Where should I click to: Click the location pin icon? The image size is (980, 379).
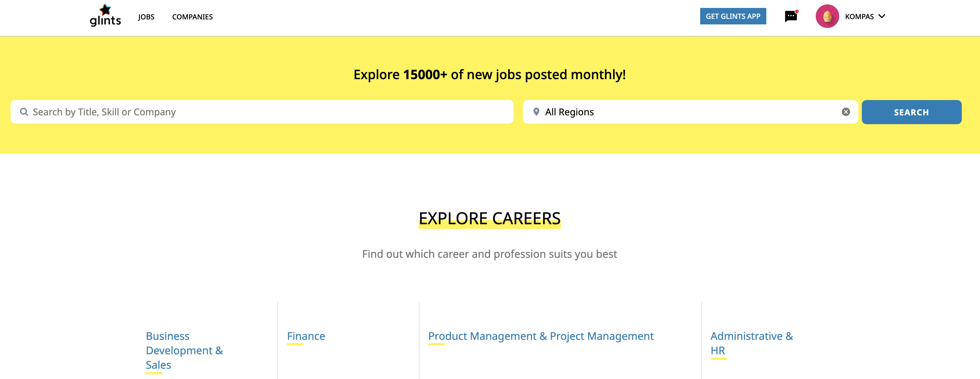click(536, 112)
